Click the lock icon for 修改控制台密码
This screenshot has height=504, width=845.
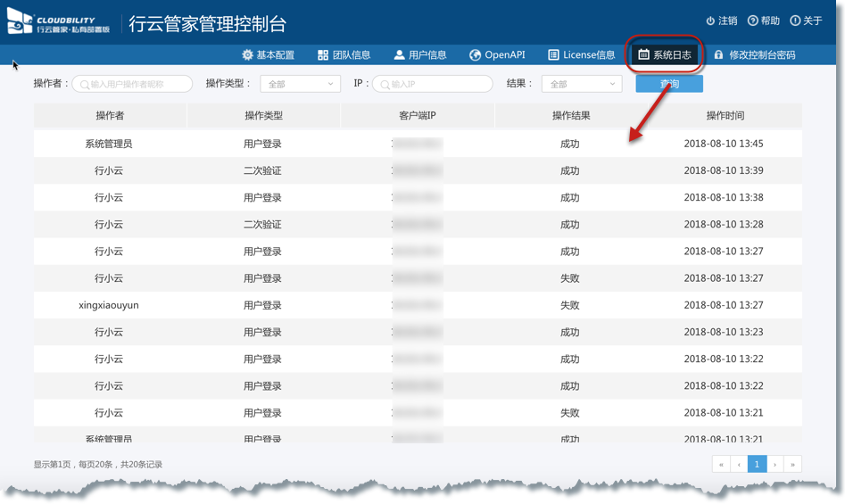coord(718,55)
